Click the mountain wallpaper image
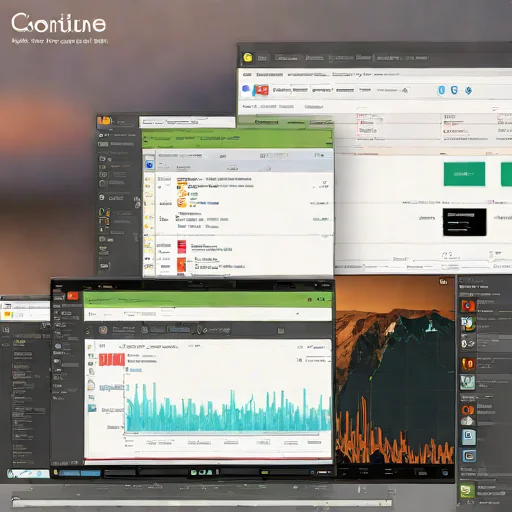The height and width of the screenshot is (512, 512). (x=395, y=369)
